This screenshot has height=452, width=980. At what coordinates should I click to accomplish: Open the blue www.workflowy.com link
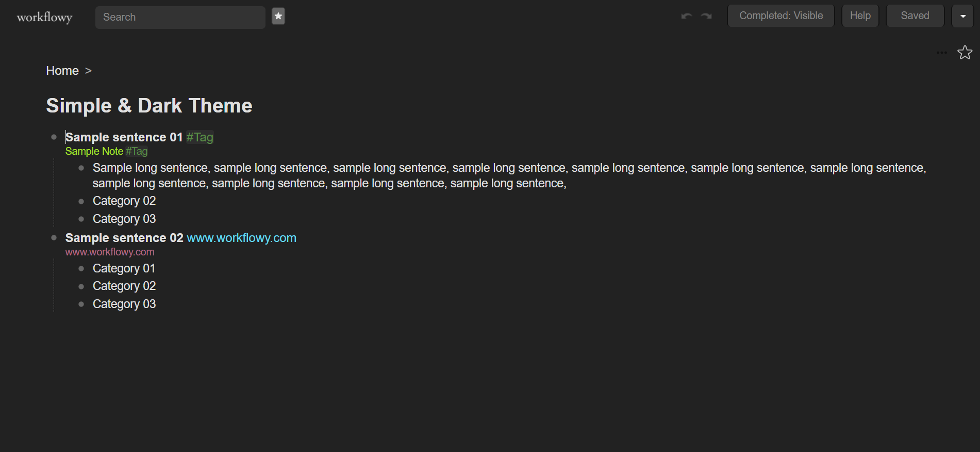pos(241,238)
